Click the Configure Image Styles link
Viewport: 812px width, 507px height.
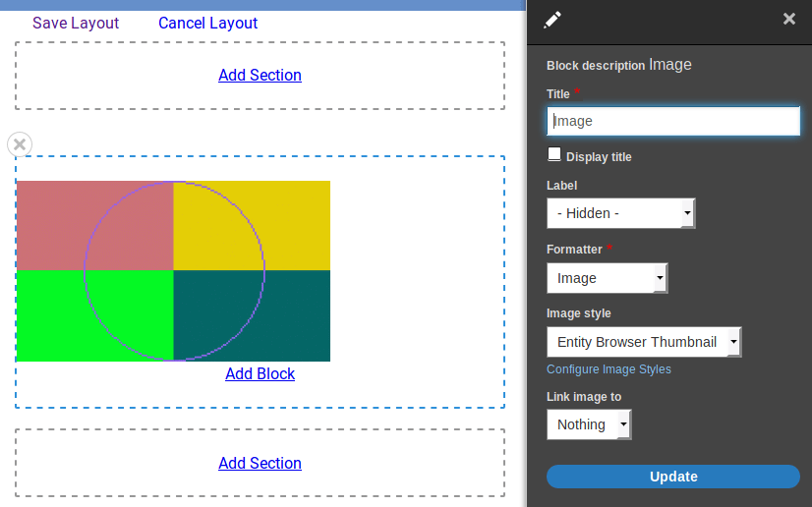[x=609, y=369]
